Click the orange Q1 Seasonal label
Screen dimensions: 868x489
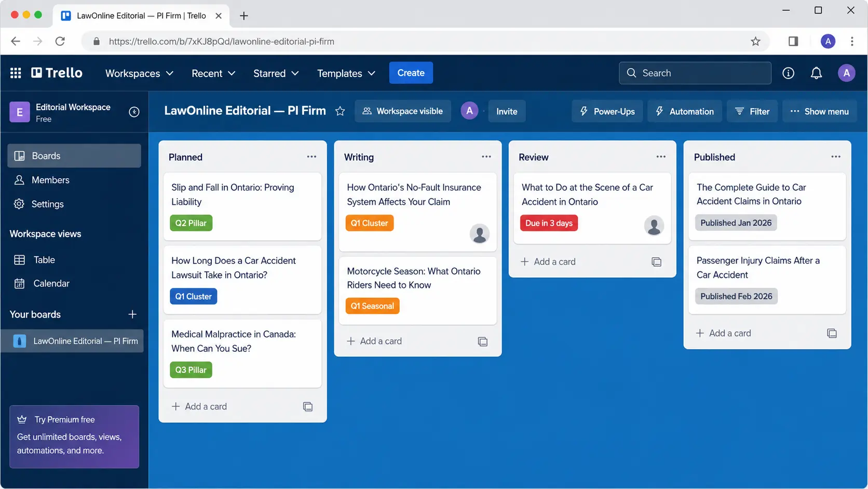tap(372, 306)
